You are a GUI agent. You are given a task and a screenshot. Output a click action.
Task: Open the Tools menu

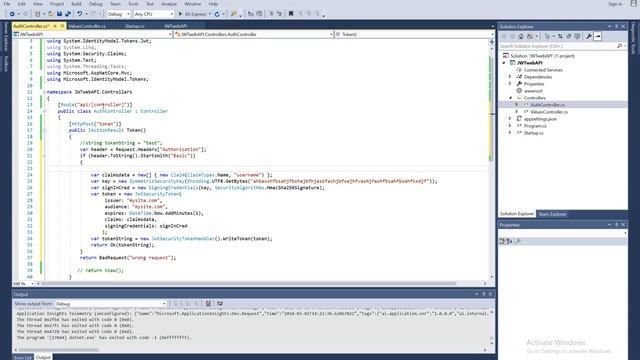coord(133,4)
